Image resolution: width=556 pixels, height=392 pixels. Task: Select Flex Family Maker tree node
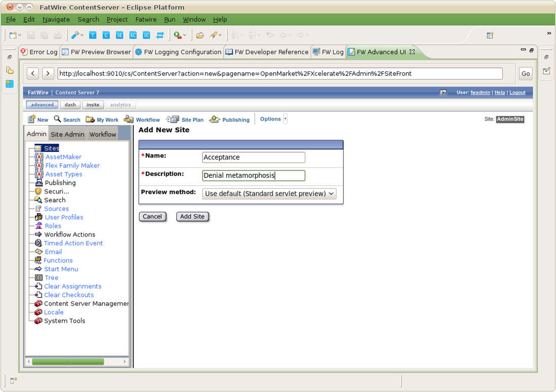pyautogui.click(x=72, y=165)
